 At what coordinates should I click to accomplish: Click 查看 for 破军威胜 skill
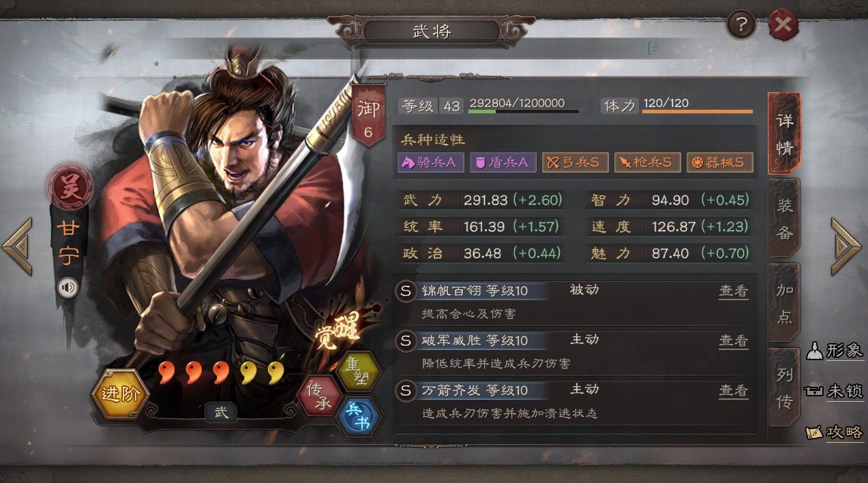pyautogui.click(x=734, y=340)
